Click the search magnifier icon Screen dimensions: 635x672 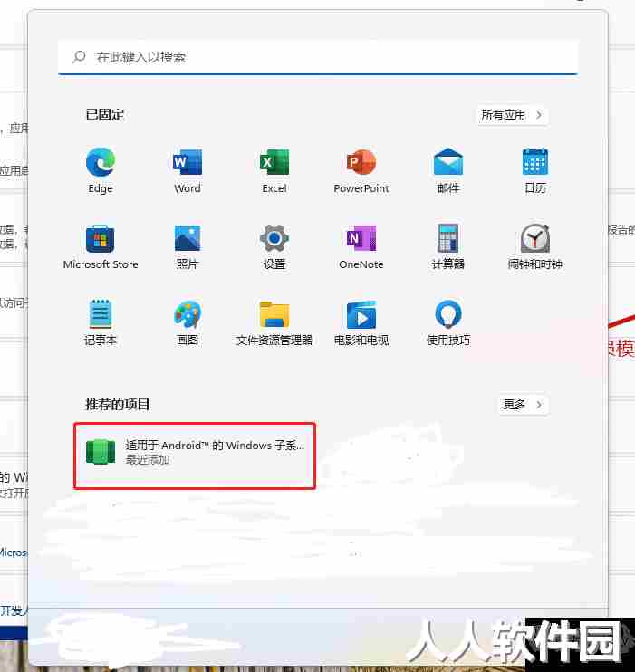click(79, 56)
